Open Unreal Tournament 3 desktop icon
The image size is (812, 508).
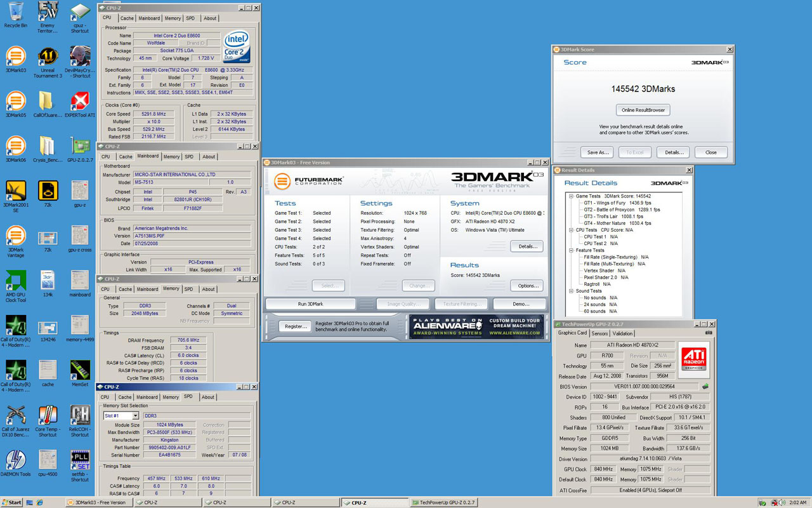point(48,62)
